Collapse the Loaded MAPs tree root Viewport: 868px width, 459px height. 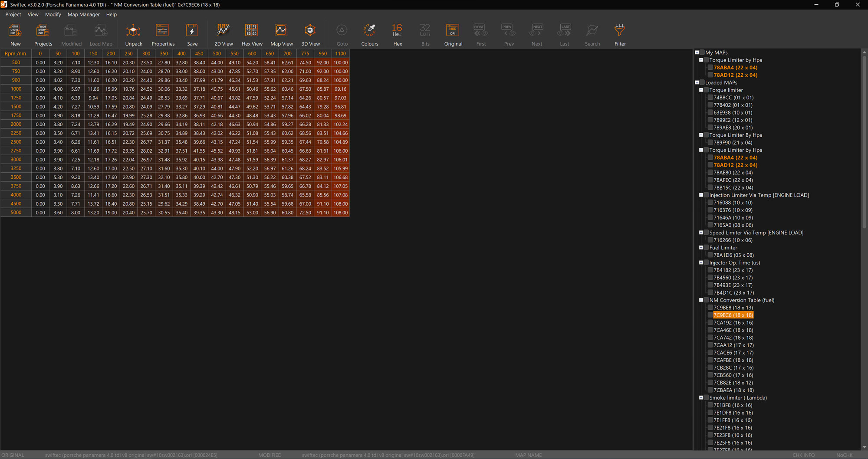click(x=697, y=82)
